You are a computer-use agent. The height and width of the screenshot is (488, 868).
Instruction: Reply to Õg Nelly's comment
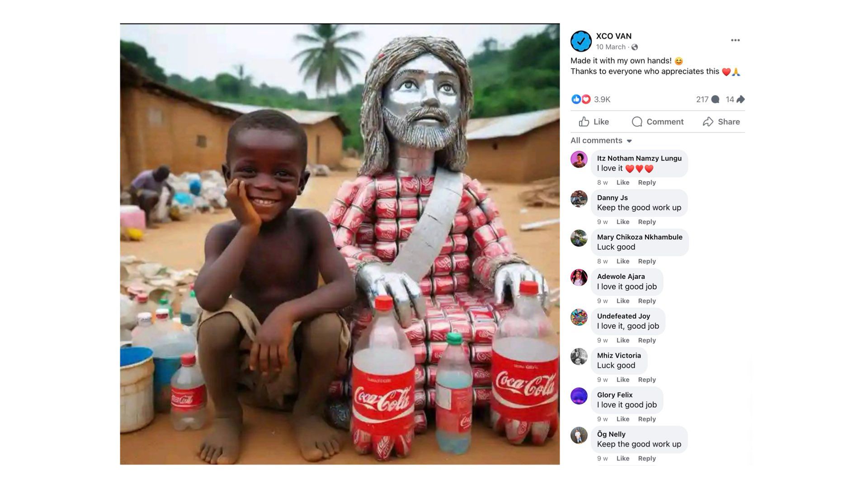[x=646, y=458]
